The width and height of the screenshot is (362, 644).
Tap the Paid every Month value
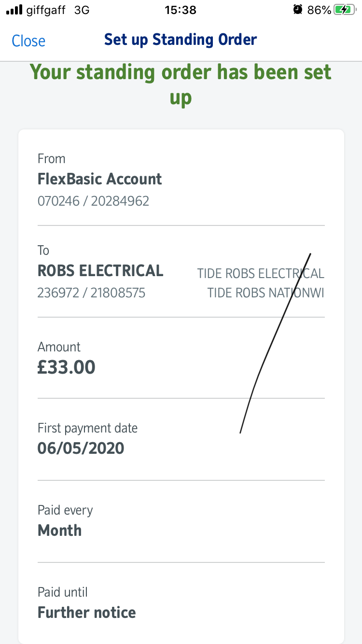pyautogui.click(x=59, y=531)
